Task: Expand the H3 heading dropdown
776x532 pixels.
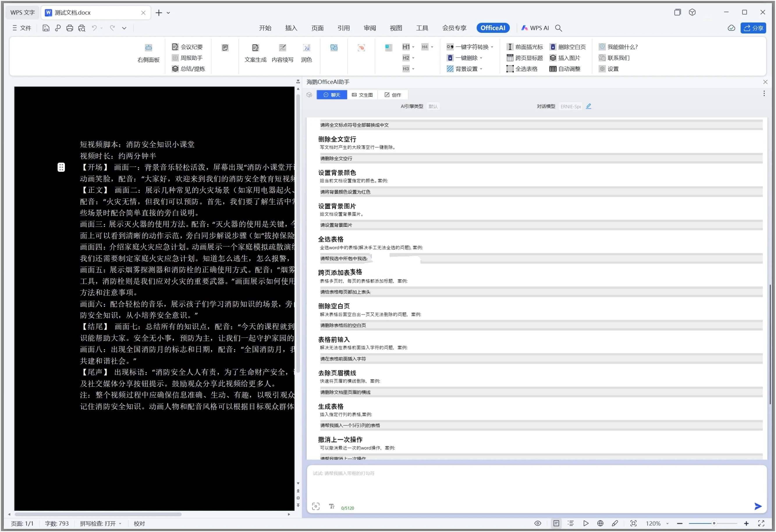Action: [413, 69]
